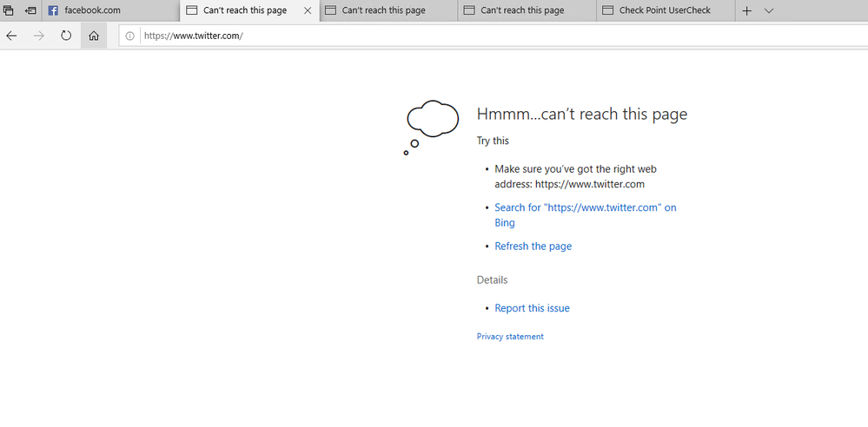Click 'Make sure you've got the right web address' text
Viewport: 868px width, 427px height.
pos(576,176)
